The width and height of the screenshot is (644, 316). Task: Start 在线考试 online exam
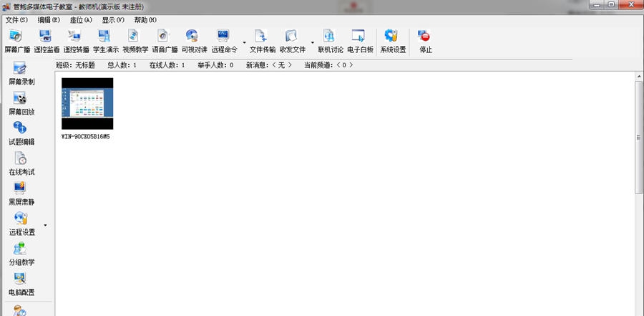[21, 164]
